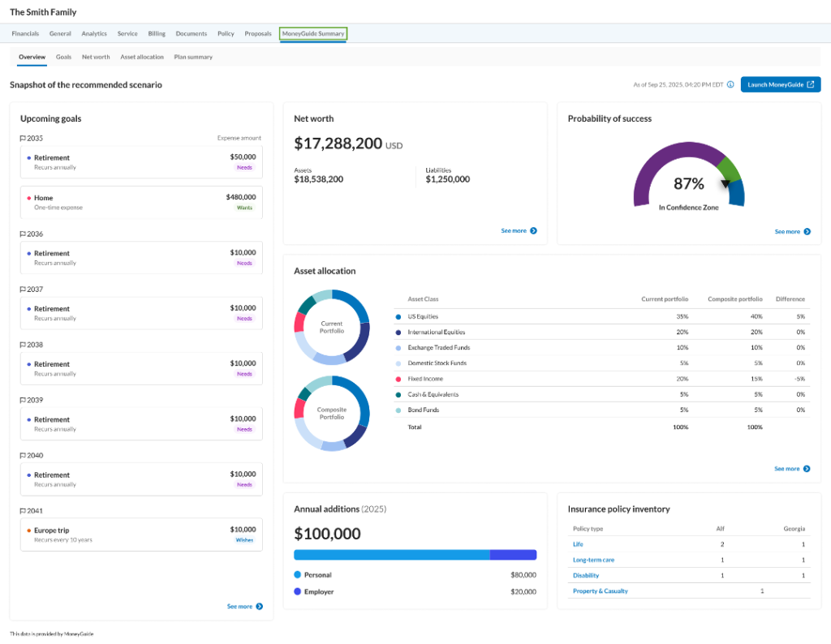Screen dimensions: 831x644
Task: Click the Life insurance policy link
Action: pyautogui.click(x=578, y=544)
